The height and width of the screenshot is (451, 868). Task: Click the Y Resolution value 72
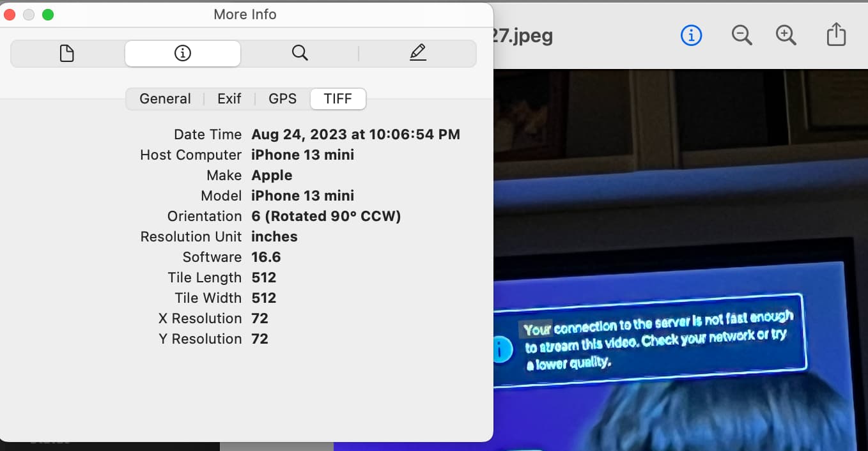pos(260,339)
